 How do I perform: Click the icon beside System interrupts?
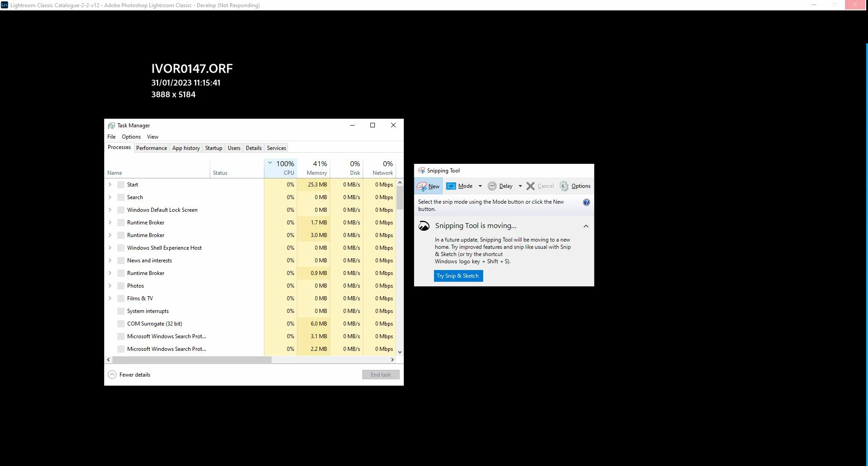click(121, 311)
